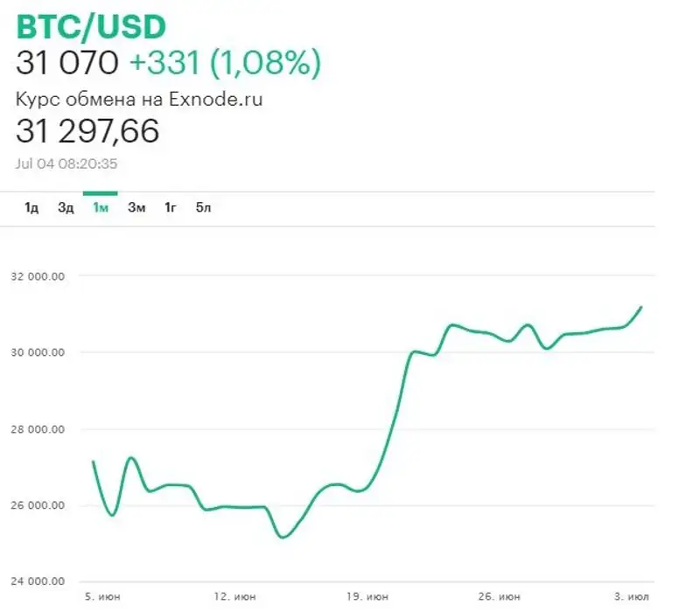Screen dimensions: 700x612
Task: Select the 5л range tab
Action: (x=204, y=207)
